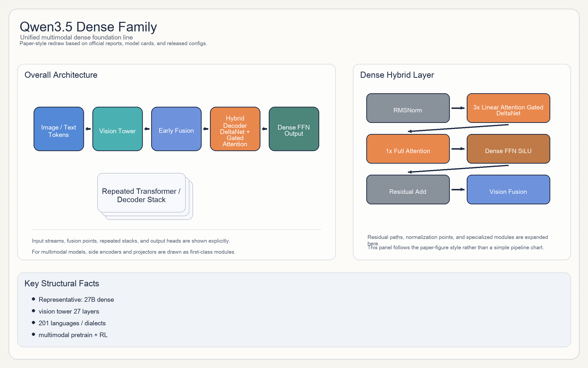Click the vision tower 27 layers bullet

click(x=69, y=311)
